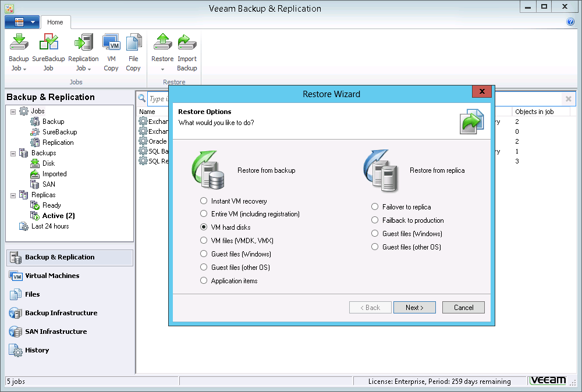Image resolution: width=582 pixels, height=392 pixels.
Task: Choose Guest files (other OS) under replica
Action: (375, 247)
